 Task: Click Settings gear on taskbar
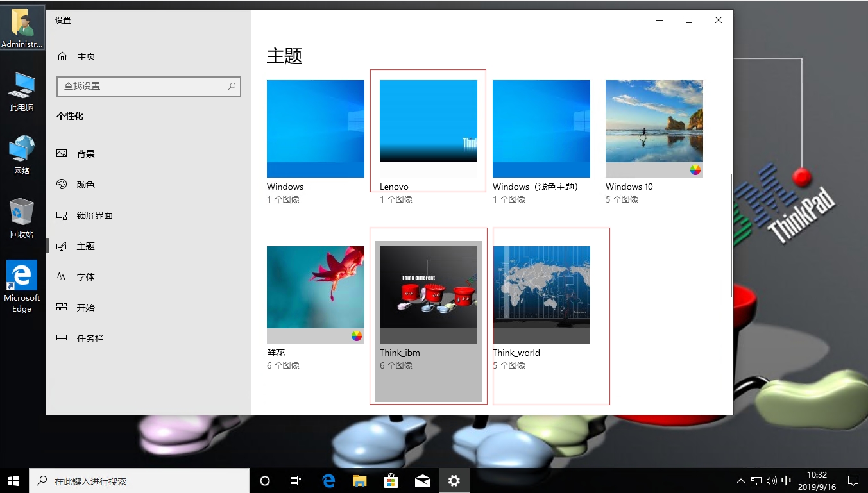tap(454, 481)
